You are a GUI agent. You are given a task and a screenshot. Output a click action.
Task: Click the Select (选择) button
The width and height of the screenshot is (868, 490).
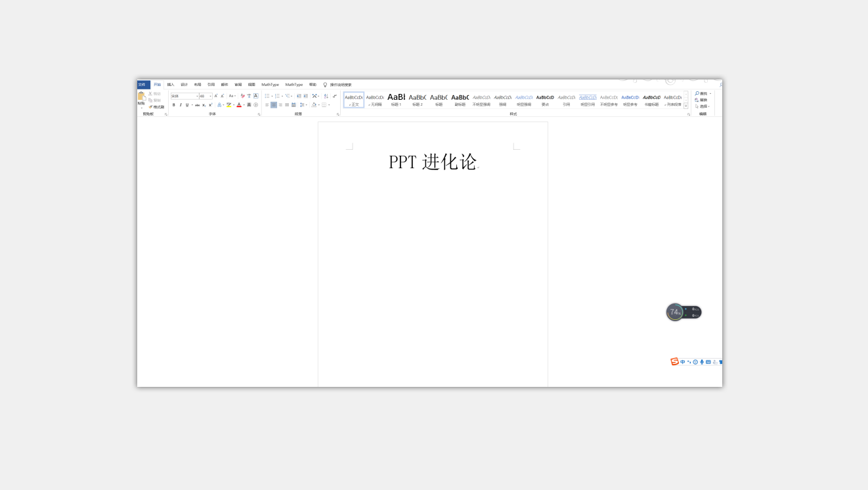click(x=703, y=106)
